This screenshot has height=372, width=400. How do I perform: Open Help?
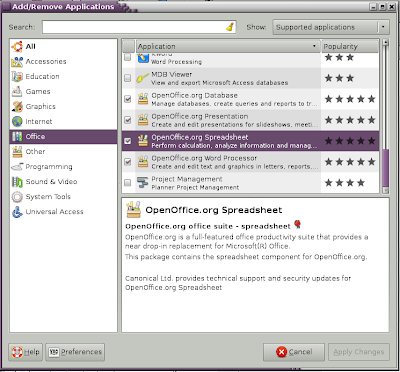pos(26,352)
